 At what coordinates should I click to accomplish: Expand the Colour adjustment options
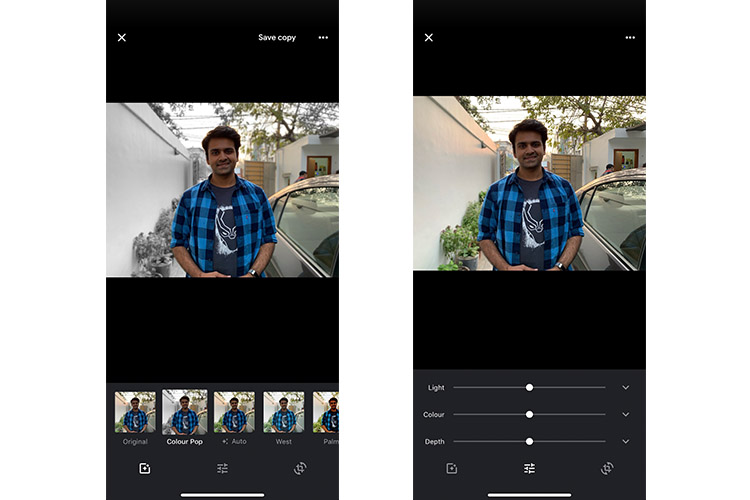(626, 414)
